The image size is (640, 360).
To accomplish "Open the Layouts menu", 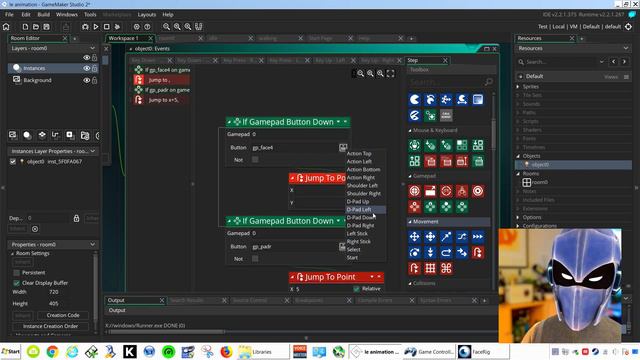I will coord(147,14).
